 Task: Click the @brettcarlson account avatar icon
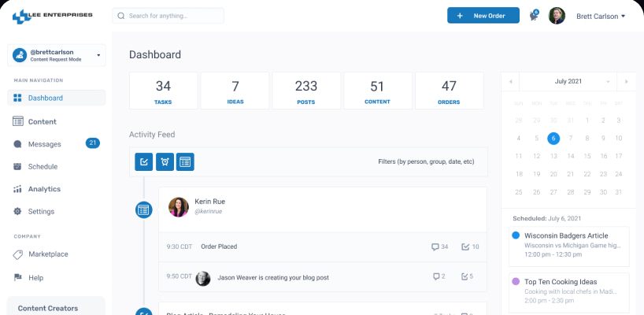point(20,55)
